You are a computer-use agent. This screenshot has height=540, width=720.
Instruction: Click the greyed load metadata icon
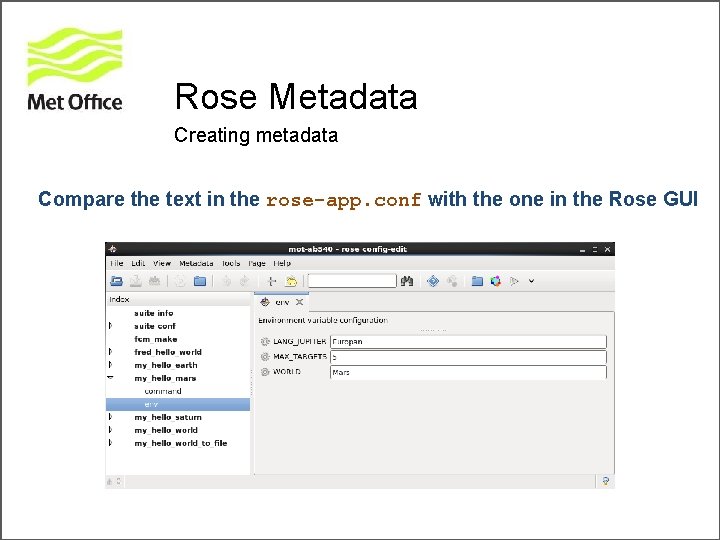click(x=180, y=281)
